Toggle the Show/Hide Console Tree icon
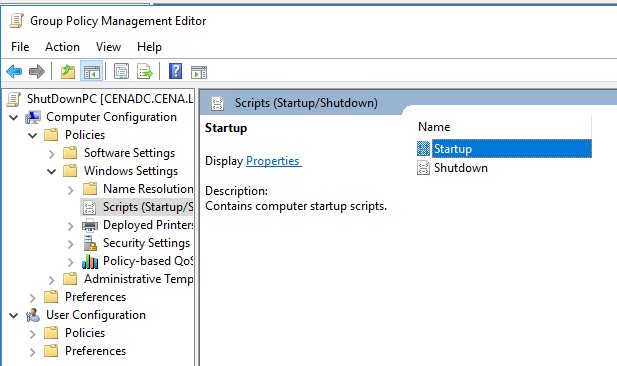Viewport: 617px width, 366px height. point(92,72)
